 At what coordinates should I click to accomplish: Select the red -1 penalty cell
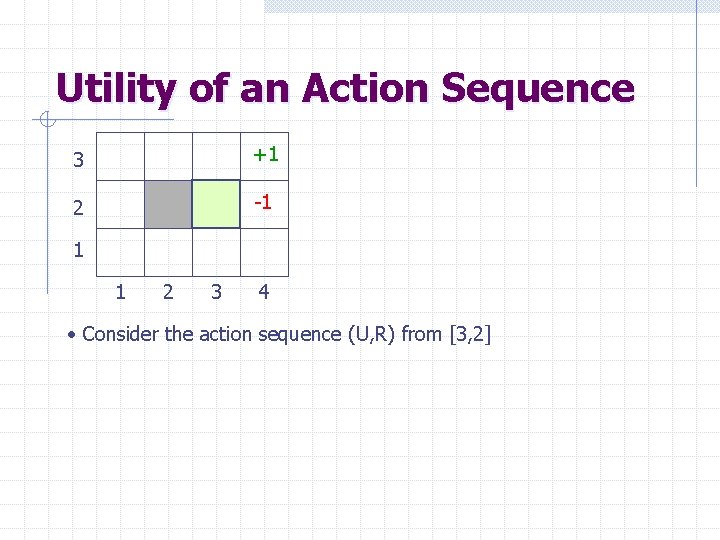tap(264, 203)
